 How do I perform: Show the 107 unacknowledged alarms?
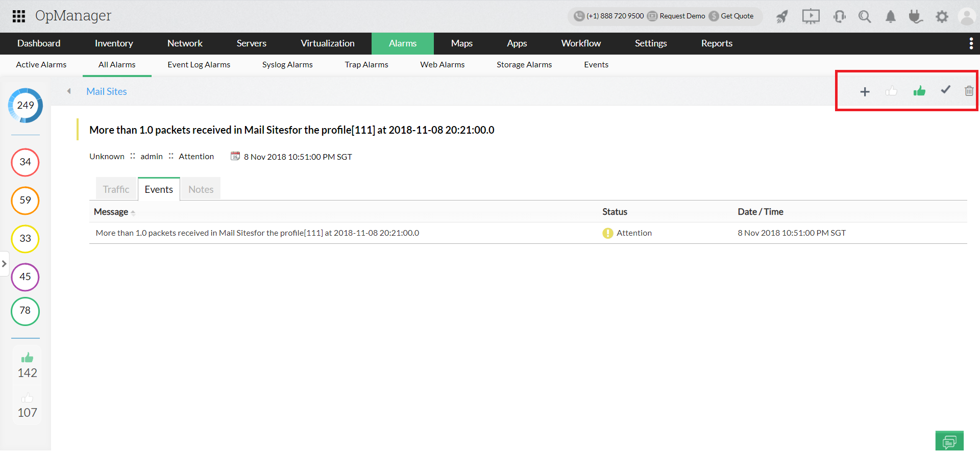tap(27, 406)
